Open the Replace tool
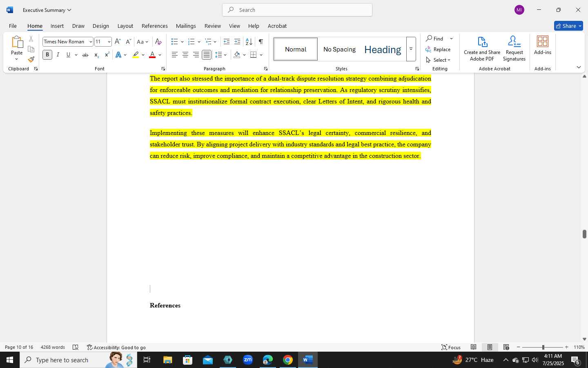 click(x=438, y=49)
